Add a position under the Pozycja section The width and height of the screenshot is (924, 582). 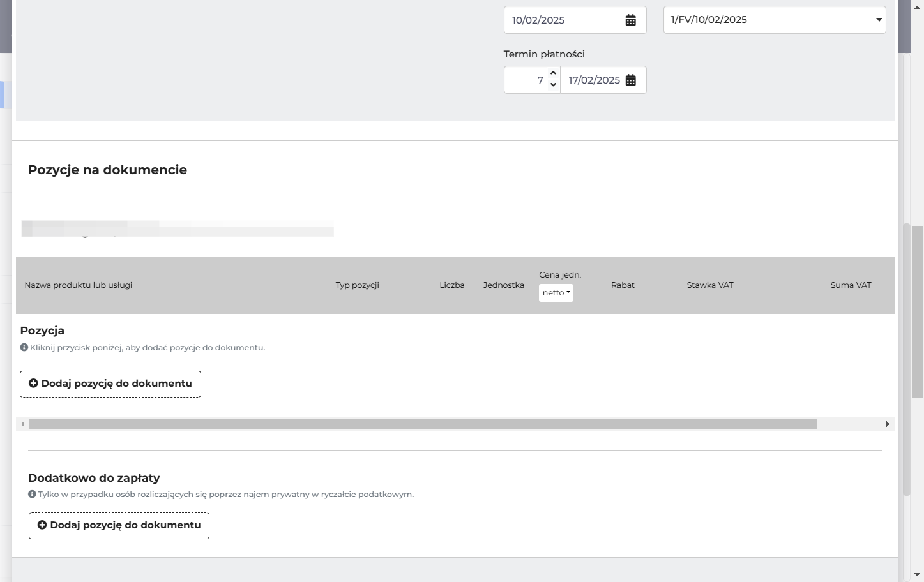(110, 384)
